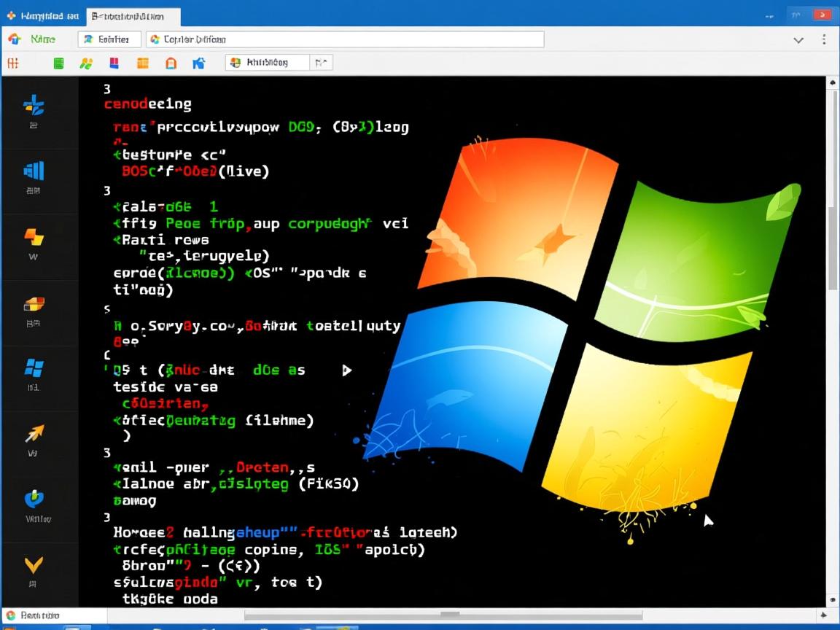
Task: Click the green document icon in toolbar
Action: 58,63
